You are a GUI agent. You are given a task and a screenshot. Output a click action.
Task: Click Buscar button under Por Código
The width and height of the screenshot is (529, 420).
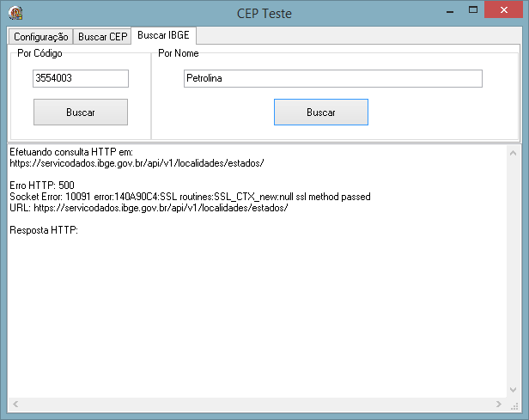click(x=81, y=112)
